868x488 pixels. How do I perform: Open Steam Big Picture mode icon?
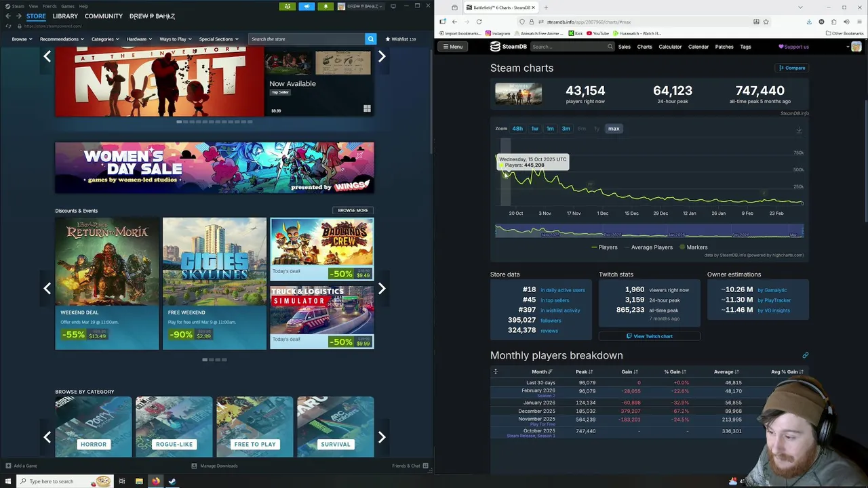[393, 6]
